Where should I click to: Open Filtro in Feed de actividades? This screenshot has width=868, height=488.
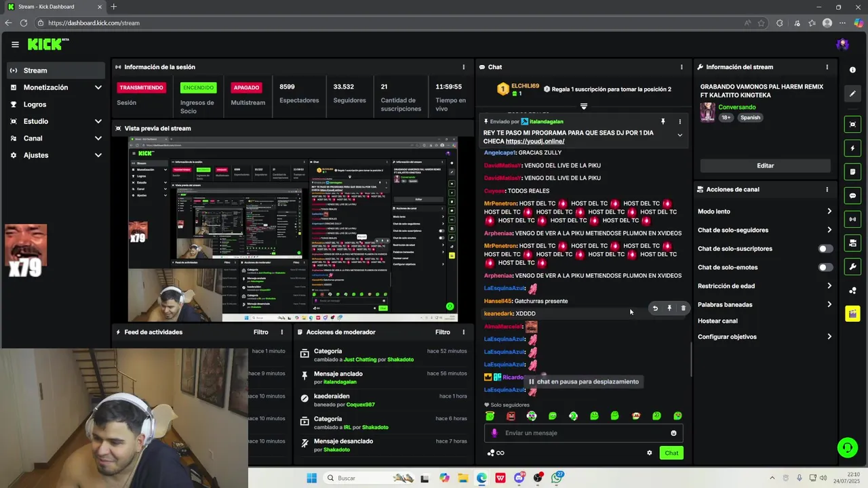click(x=261, y=332)
